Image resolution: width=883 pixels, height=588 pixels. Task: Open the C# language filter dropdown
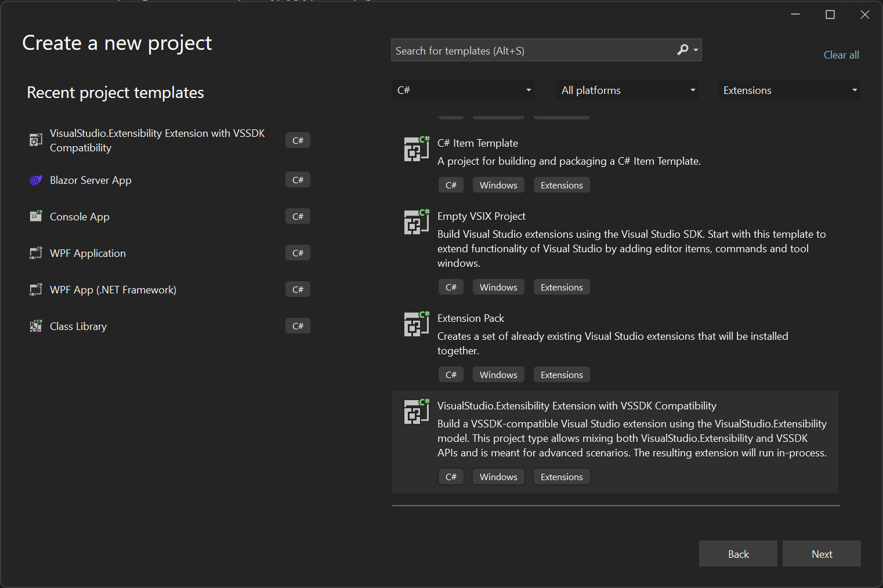[x=462, y=90]
